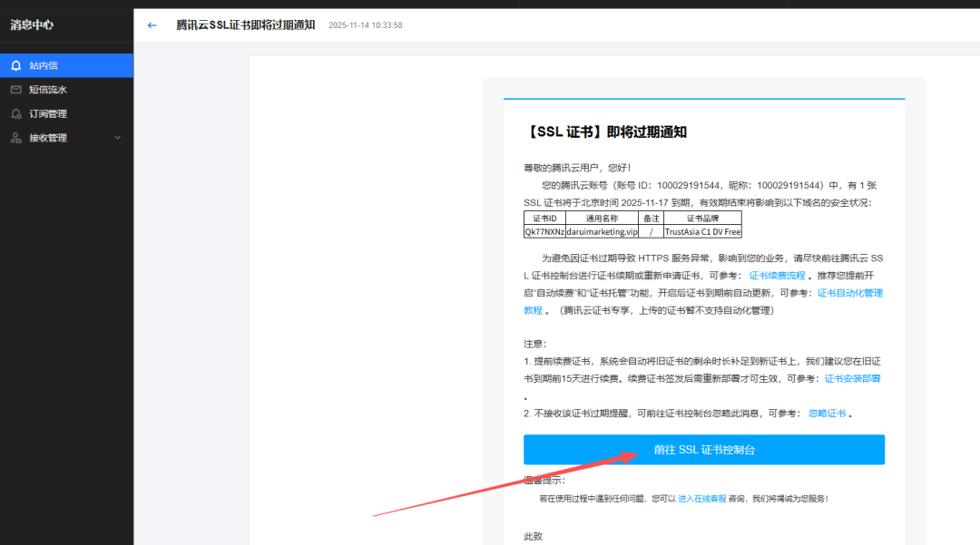The width and height of the screenshot is (980, 545).
Task: Open the 证书续费流程 link
Action: 777,276
